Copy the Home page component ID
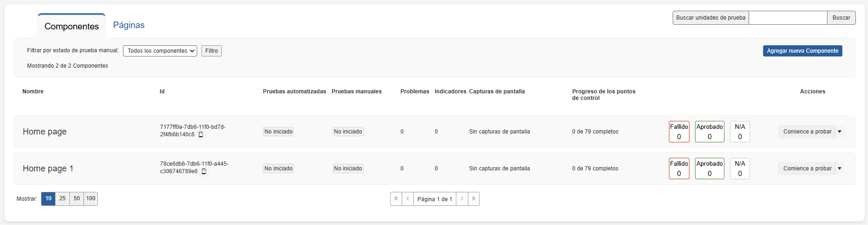The height and width of the screenshot is (225, 868). [201, 134]
